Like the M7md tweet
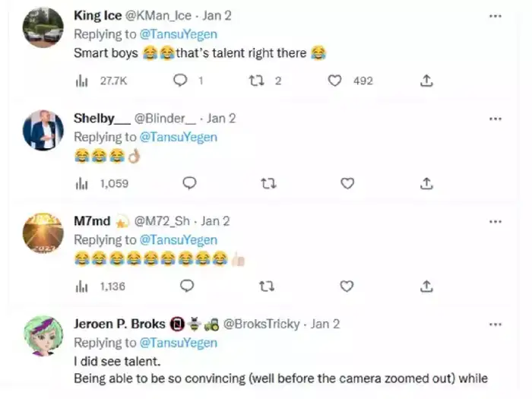The height and width of the screenshot is (399, 532). click(347, 287)
